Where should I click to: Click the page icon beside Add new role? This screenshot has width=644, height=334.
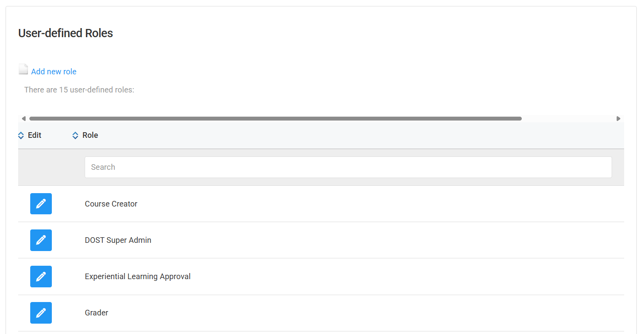pyautogui.click(x=23, y=69)
